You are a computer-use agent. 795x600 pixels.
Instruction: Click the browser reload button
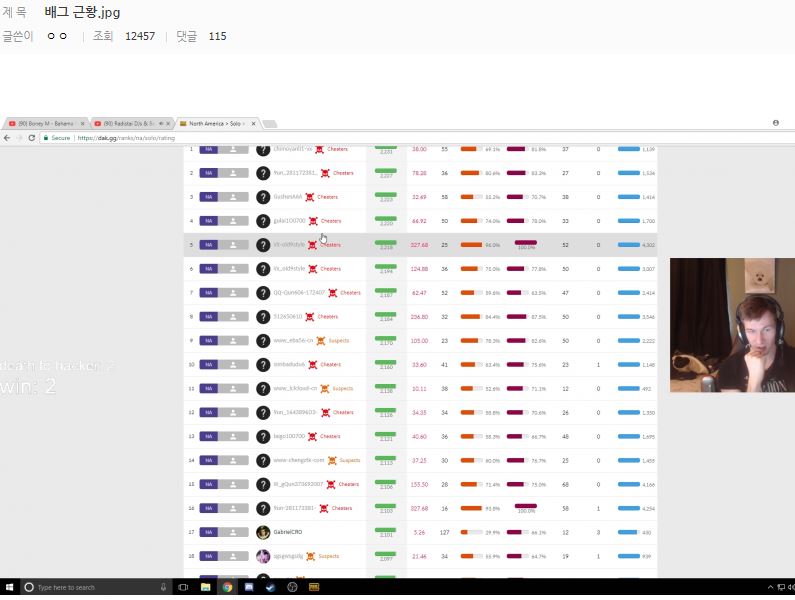click(x=31, y=138)
